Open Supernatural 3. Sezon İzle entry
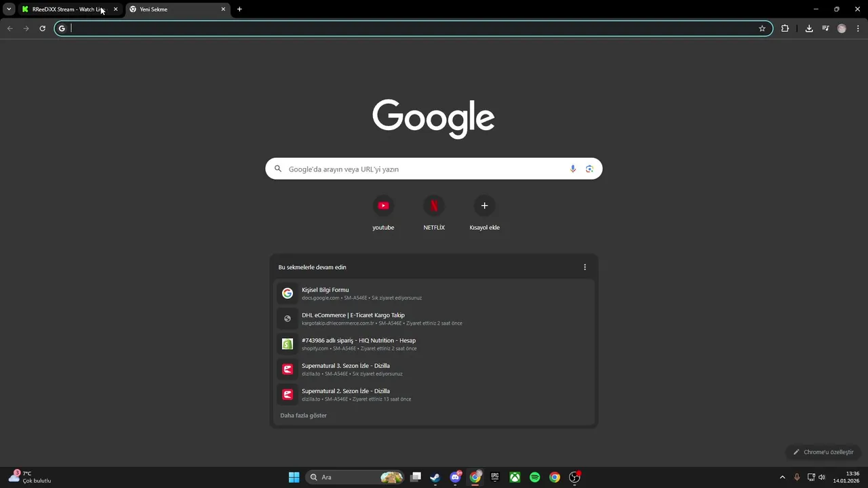The image size is (868, 488). [x=434, y=369]
